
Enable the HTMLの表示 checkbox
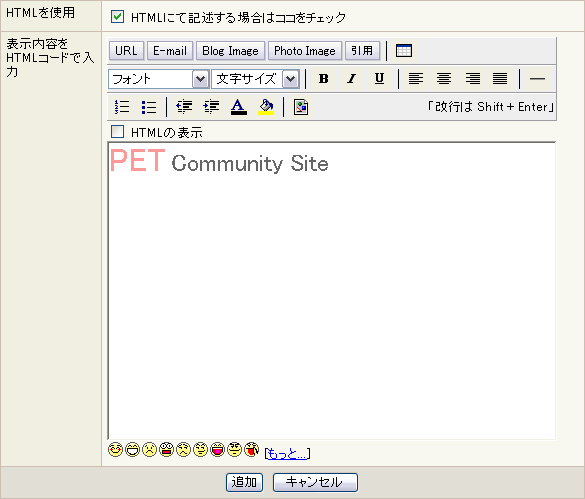click(x=118, y=132)
